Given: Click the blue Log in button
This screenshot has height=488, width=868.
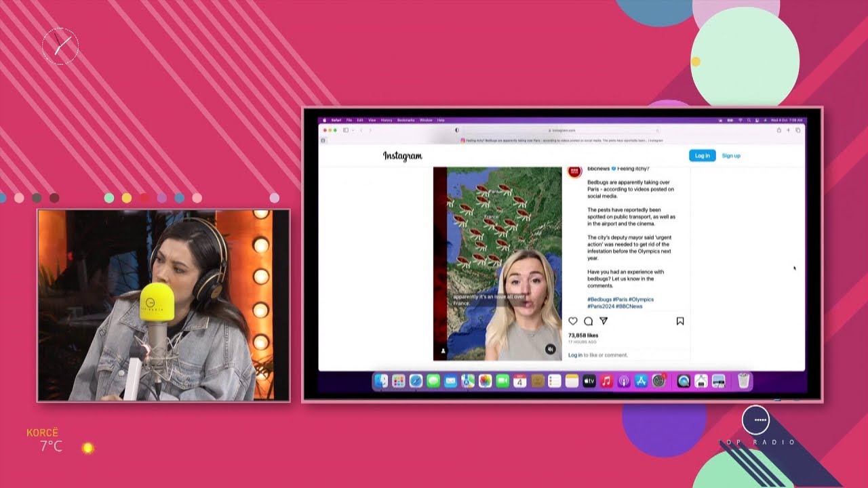Looking at the screenshot, I should click(702, 155).
